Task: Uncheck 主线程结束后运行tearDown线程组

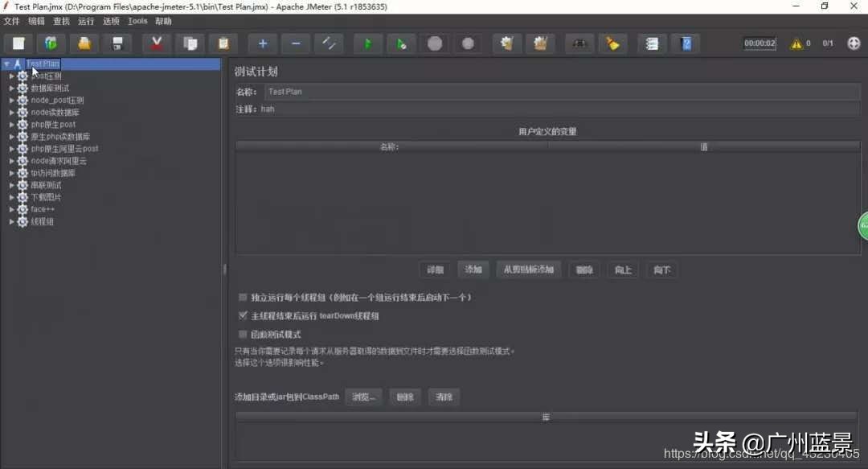Action: click(x=243, y=315)
